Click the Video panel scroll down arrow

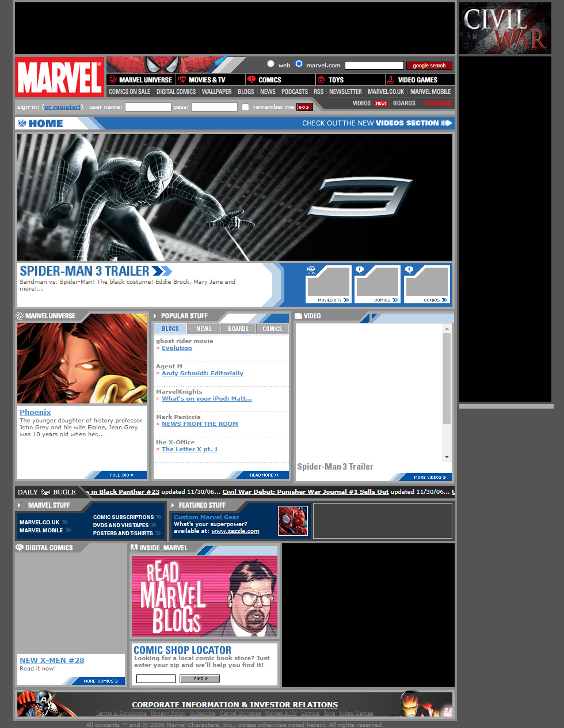tap(447, 457)
